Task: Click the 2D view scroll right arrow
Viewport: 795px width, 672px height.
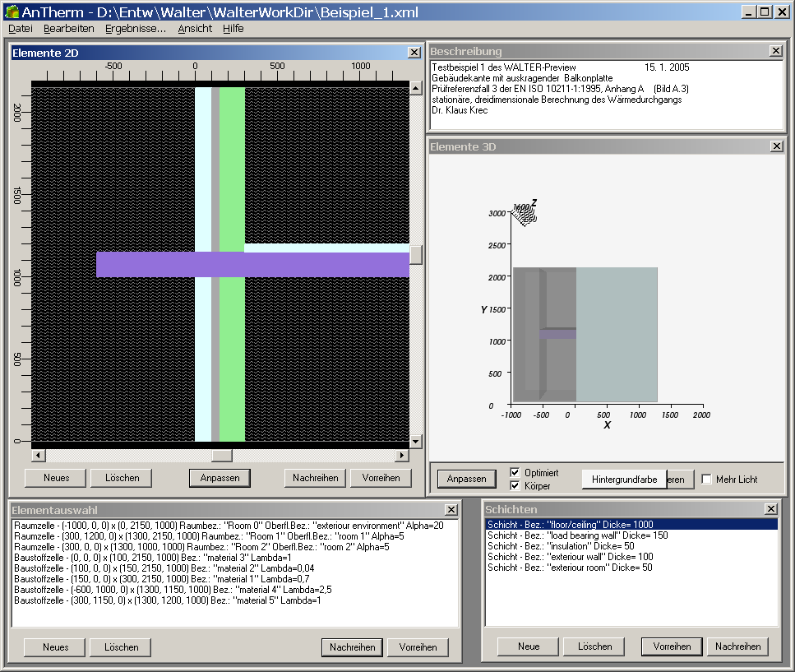Action: 402,456
